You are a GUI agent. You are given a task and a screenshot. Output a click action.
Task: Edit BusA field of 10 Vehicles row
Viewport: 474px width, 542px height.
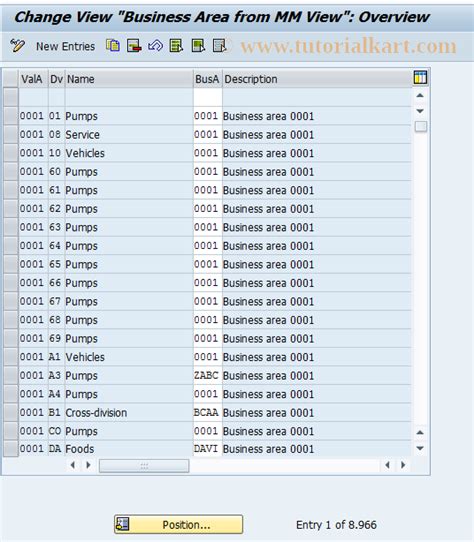click(x=207, y=153)
